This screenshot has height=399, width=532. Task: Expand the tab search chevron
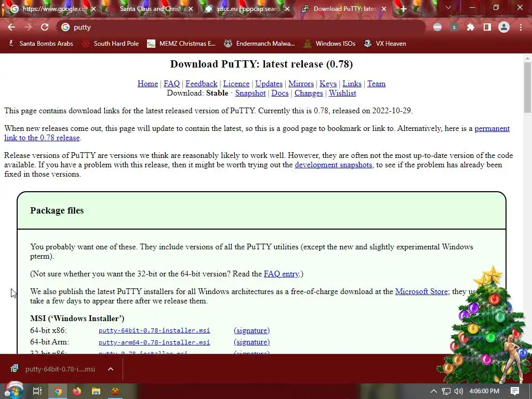(x=448, y=7)
